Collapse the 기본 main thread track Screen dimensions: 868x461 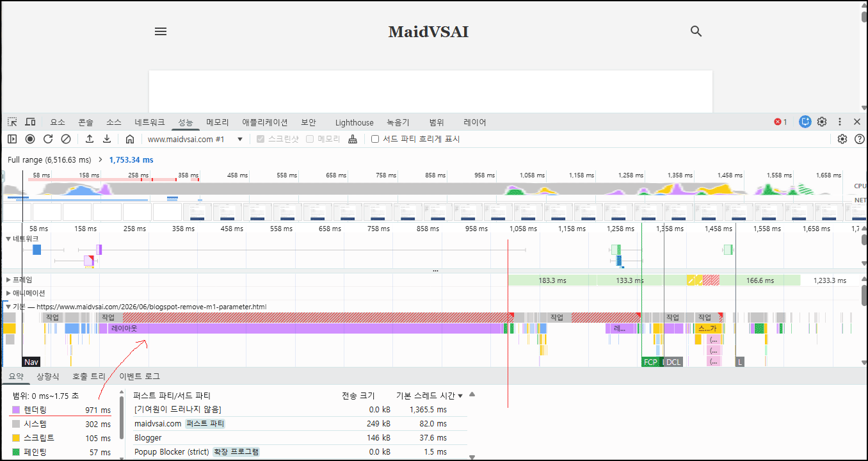tap(8, 307)
